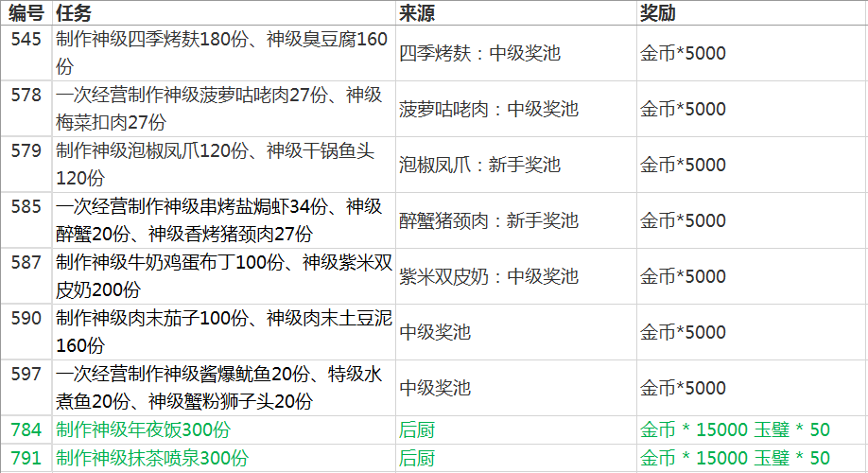Select the green 784 number cell
Screen dimensions: 868x473
[x=26, y=429]
